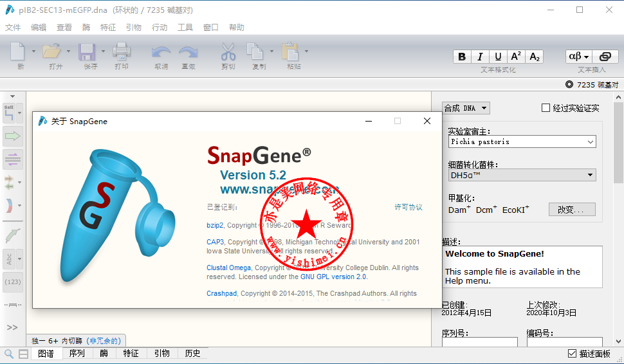Click the Redo arrow icon
Screen dimensions: 624x364
188,52
